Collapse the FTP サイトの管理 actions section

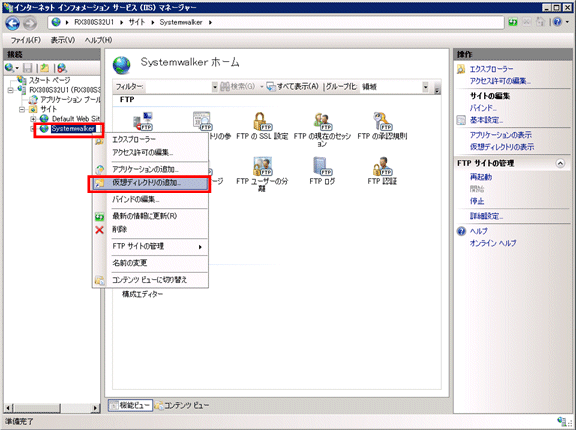pos(560,163)
